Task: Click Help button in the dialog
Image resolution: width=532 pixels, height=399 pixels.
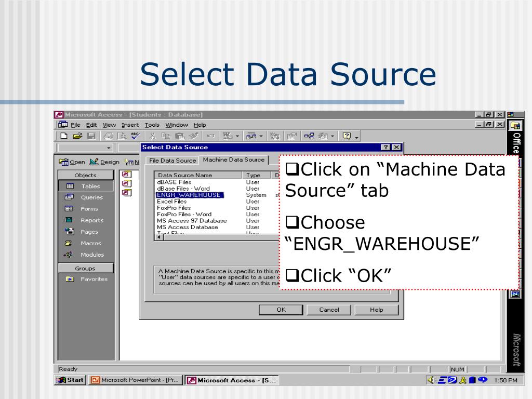Action: click(x=377, y=310)
